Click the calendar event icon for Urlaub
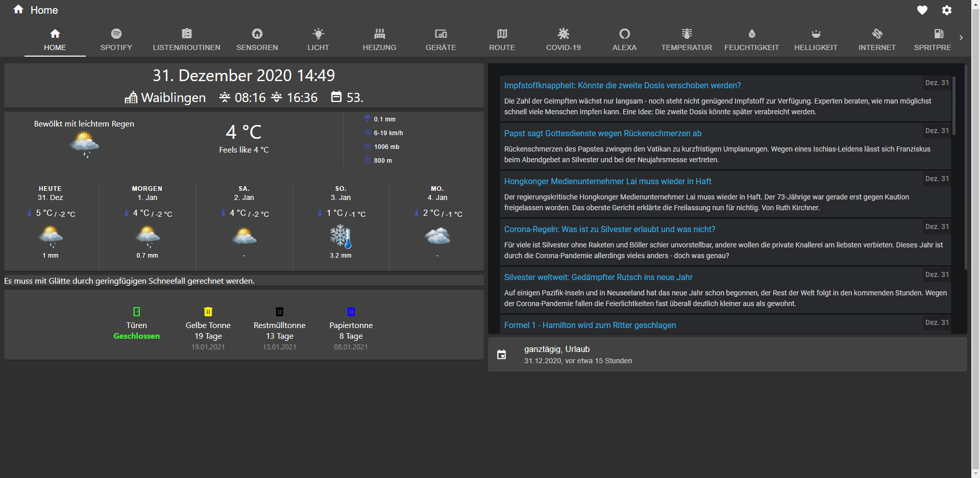Screen dimensions: 980x478 (502, 355)
